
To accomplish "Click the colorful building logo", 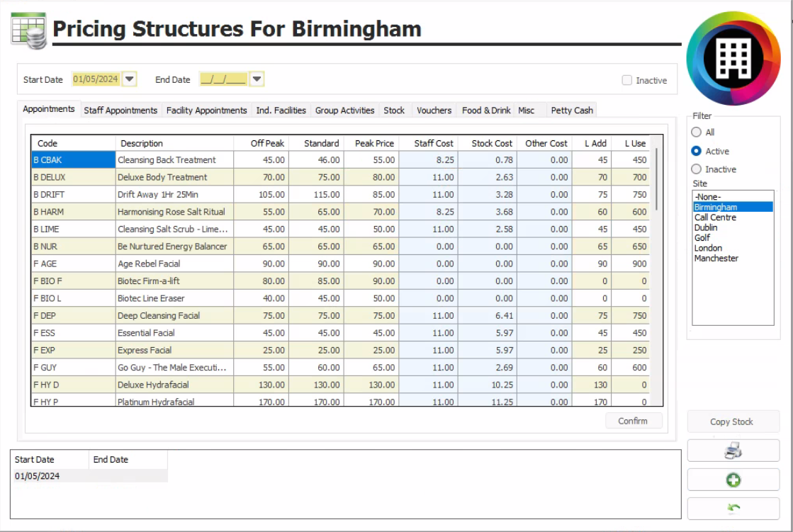I will pos(733,59).
